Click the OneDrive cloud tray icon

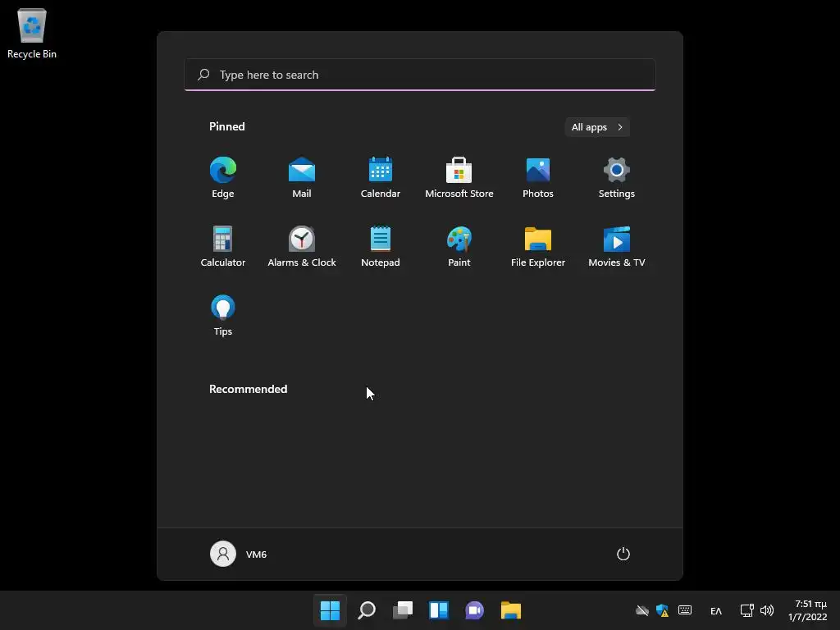click(641, 610)
